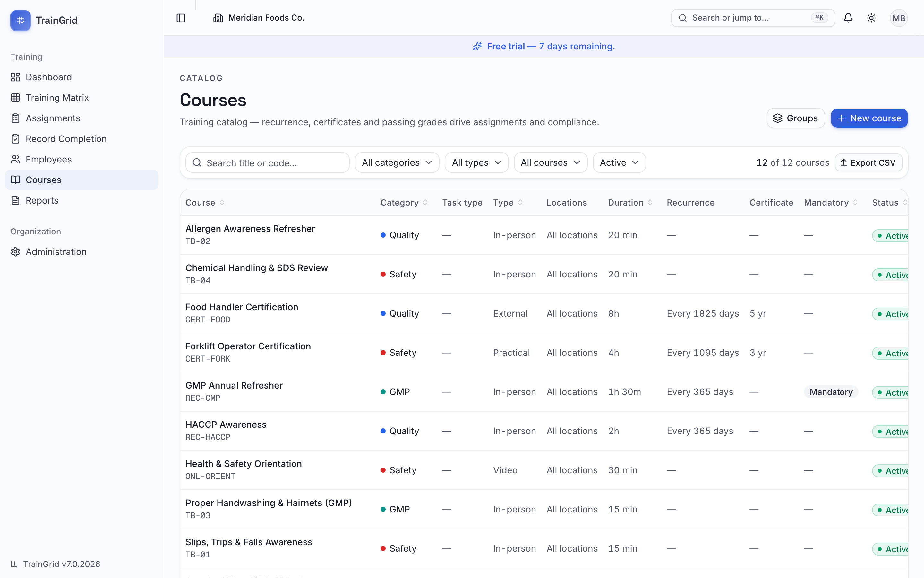Click the Video type cell

click(x=505, y=470)
